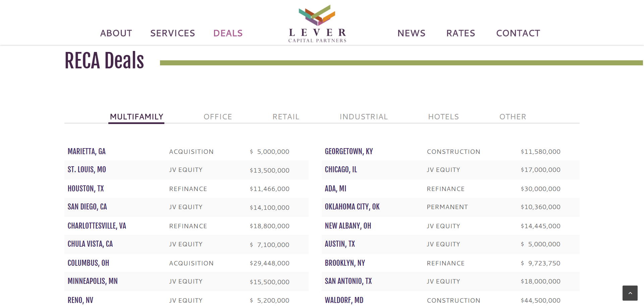
Task: Show the Industrial deals tab
Action: (364, 117)
